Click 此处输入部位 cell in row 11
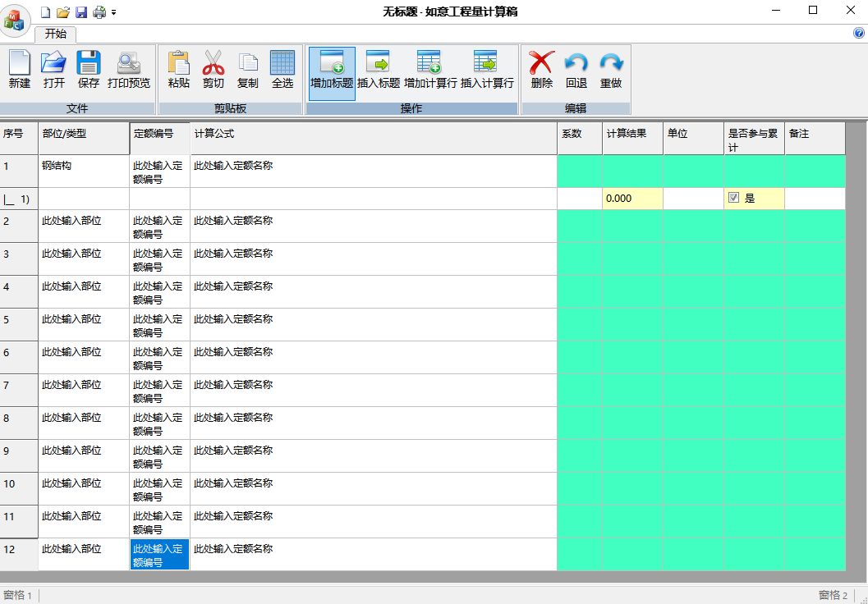Image resolution: width=868 pixels, height=604 pixels. [84, 522]
